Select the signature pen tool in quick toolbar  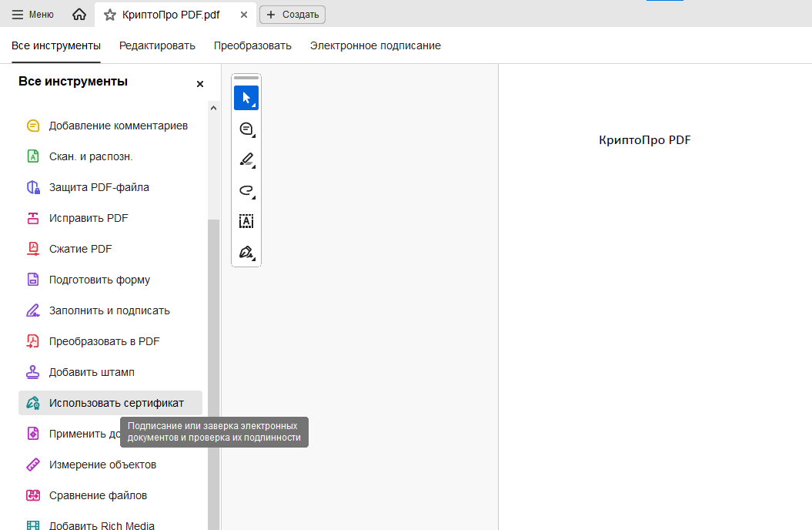246,252
